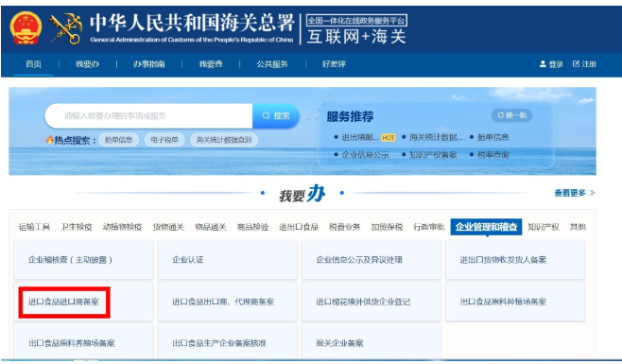Viewport: 622px width, 364px height.
Task: Open the 出口食品原料种植场备案 card
Action: [x=515, y=303]
